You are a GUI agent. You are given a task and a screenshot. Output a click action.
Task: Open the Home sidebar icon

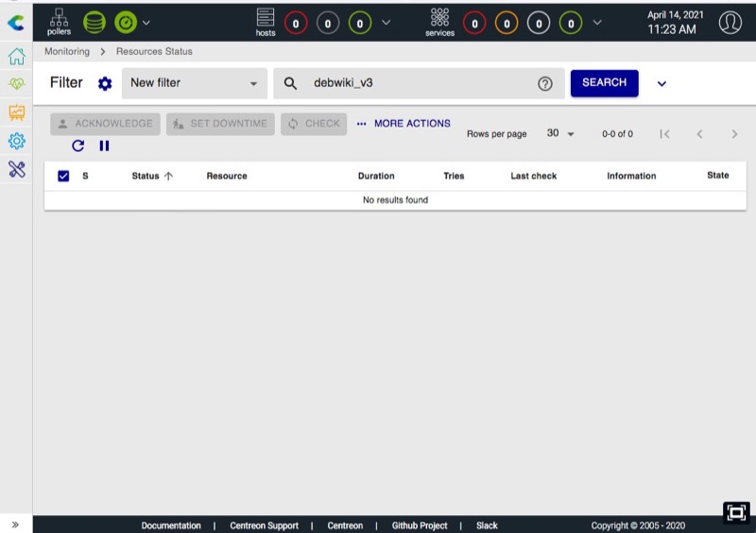click(16, 57)
